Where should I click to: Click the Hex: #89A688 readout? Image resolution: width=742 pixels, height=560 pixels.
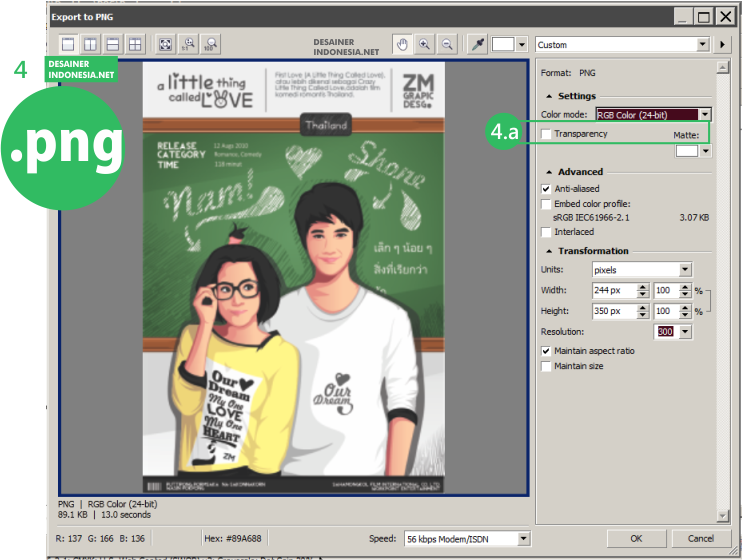[233, 538]
